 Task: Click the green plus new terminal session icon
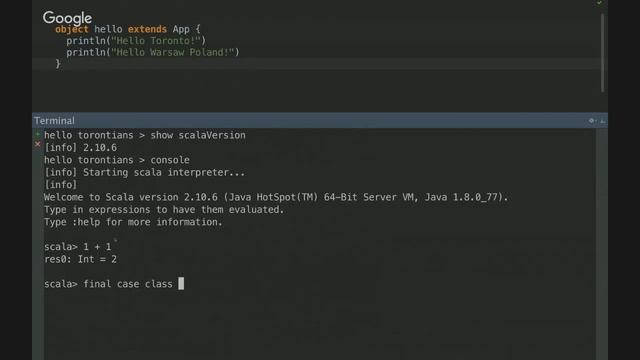pos(38,134)
